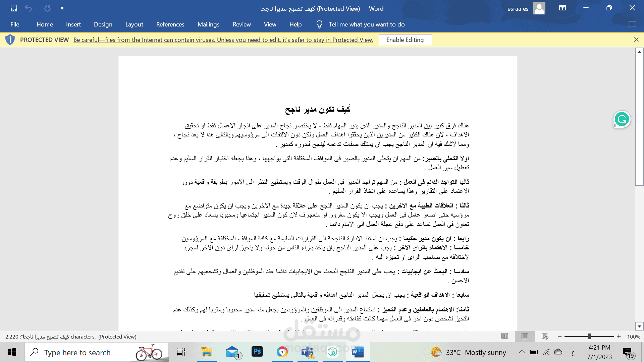The height and width of the screenshot is (362, 644).
Task: Switch to Read Mode view
Action: tap(504, 336)
